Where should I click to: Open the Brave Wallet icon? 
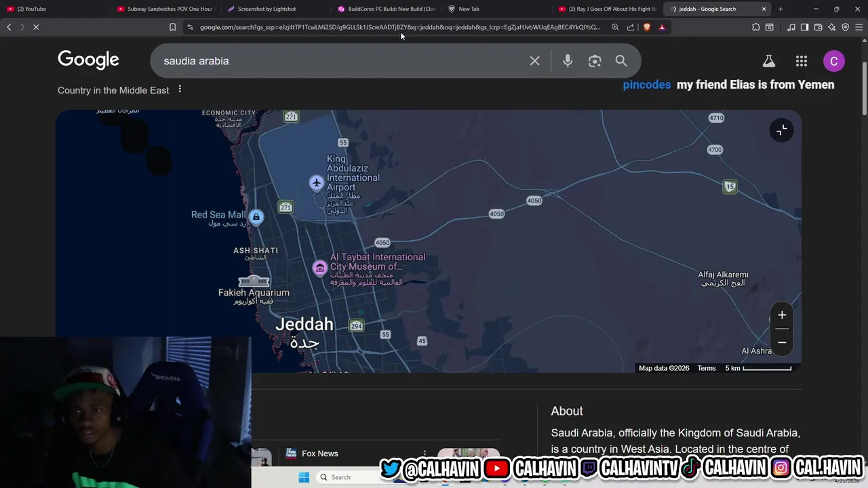(818, 27)
